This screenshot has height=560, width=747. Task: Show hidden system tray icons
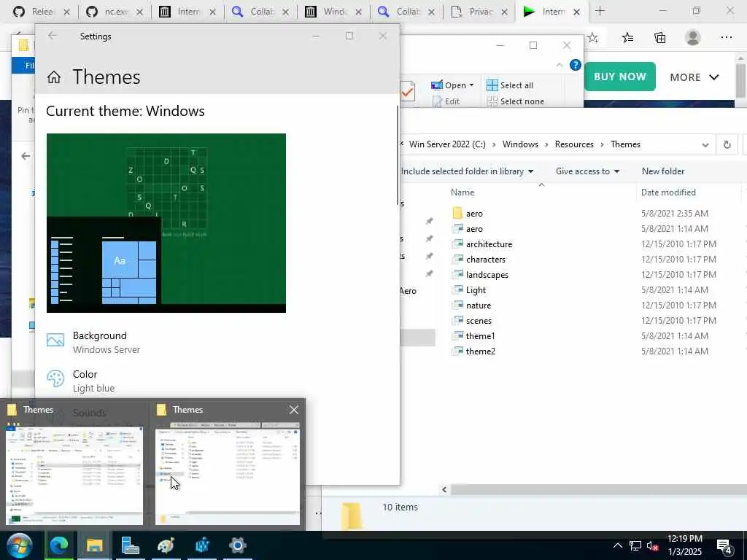coord(617,545)
